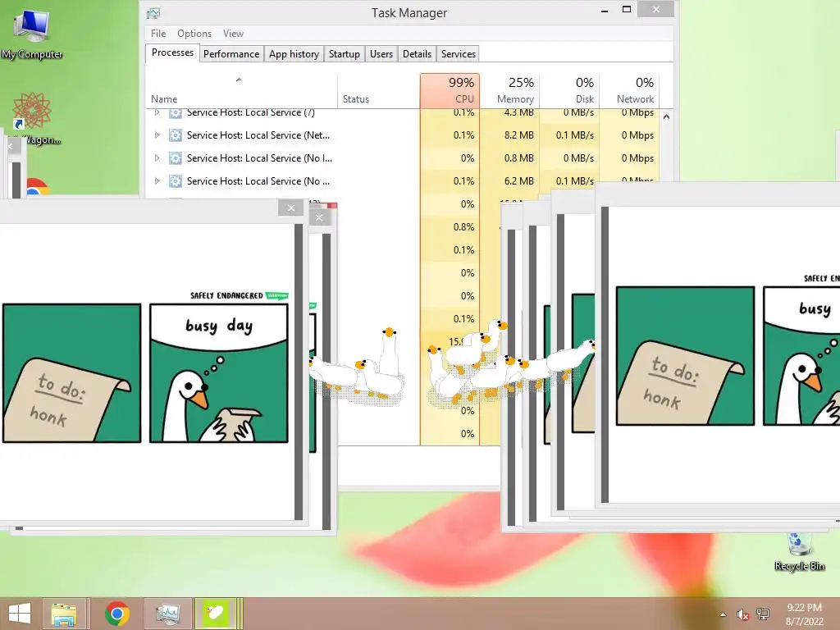Expand Service Host: Local Service (7) row
Image resolution: width=840 pixels, height=630 pixels.
[157, 112]
